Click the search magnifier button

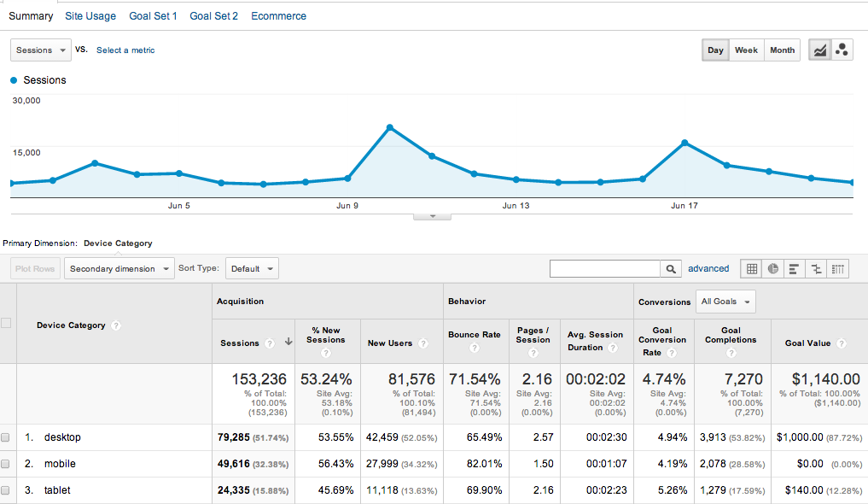pyautogui.click(x=672, y=268)
